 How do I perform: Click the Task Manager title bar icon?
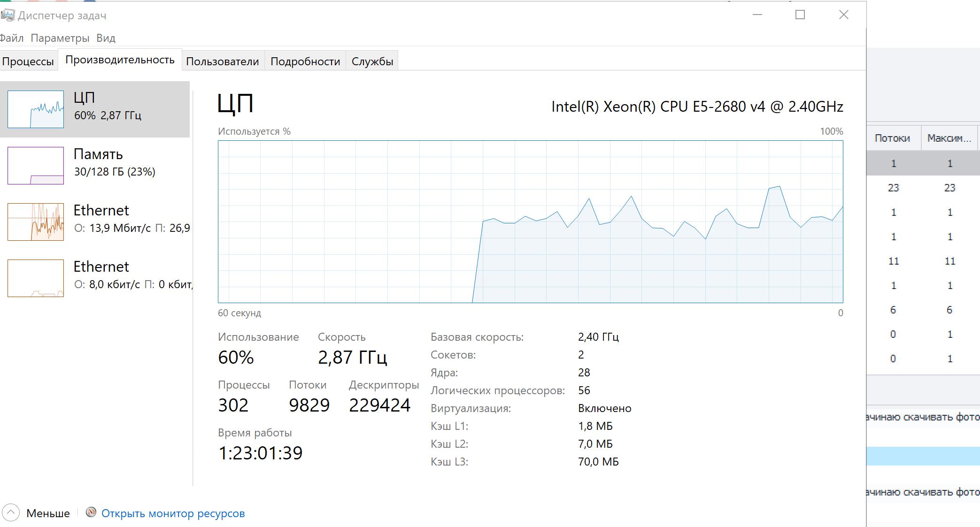click(x=7, y=15)
